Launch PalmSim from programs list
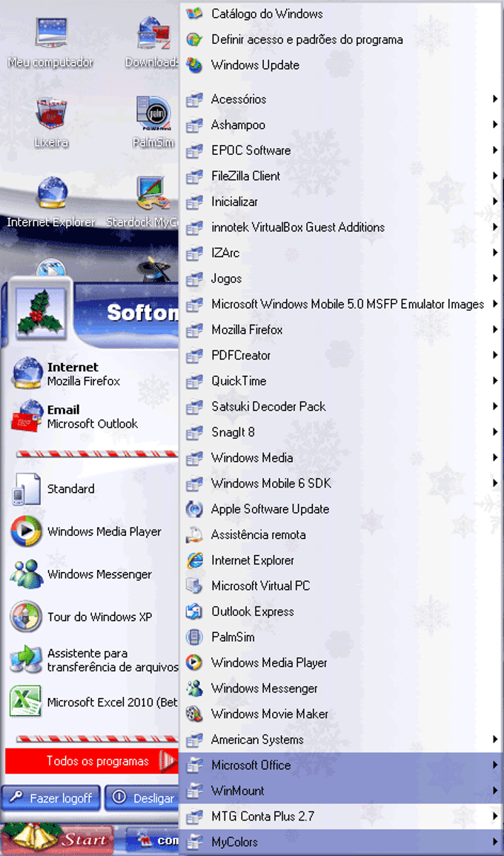Viewport: 504px width, 856px height. pyautogui.click(x=341, y=637)
